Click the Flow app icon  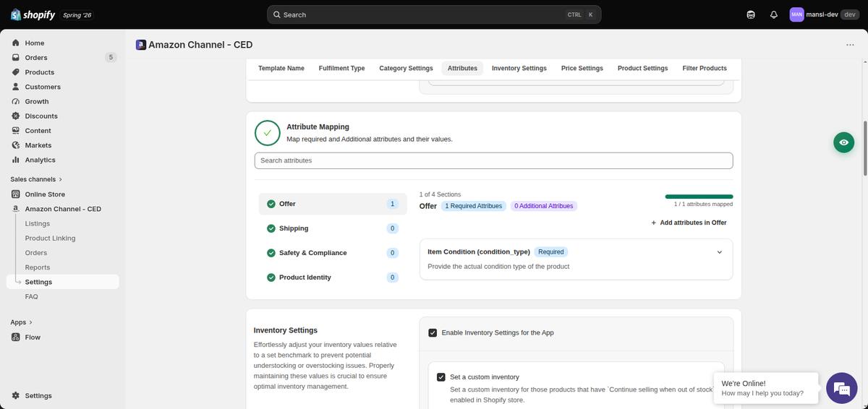[x=16, y=337]
